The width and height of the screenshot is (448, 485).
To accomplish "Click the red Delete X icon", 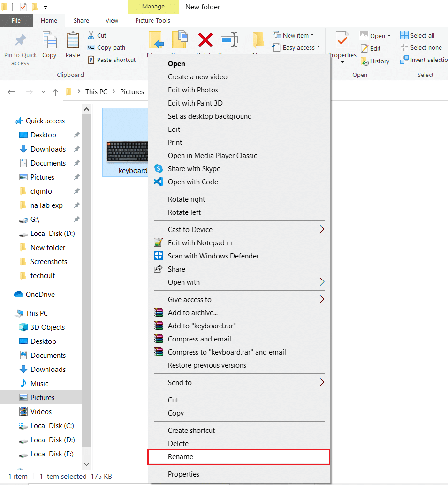I will click(x=205, y=40).
